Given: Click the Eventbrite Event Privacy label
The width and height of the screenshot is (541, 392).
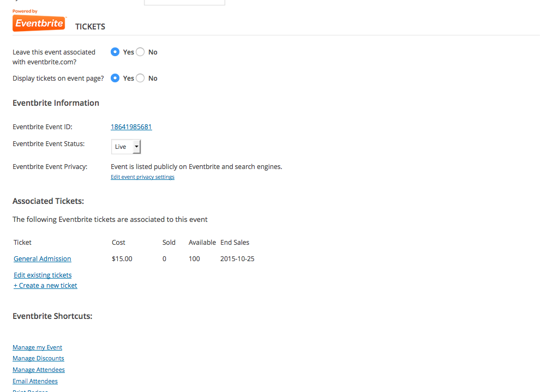Looking at the screenshot, I should [x=50, y=167].
